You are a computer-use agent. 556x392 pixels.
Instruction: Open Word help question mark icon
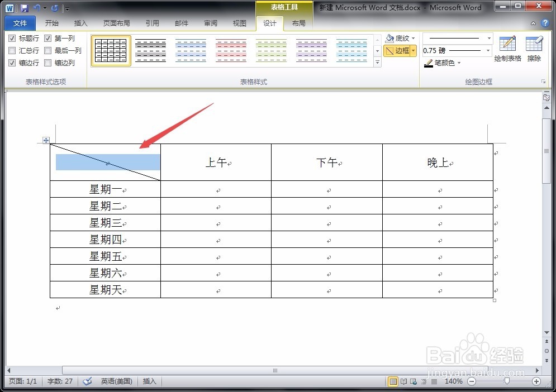pyautogui.click(x=545, y=23)
